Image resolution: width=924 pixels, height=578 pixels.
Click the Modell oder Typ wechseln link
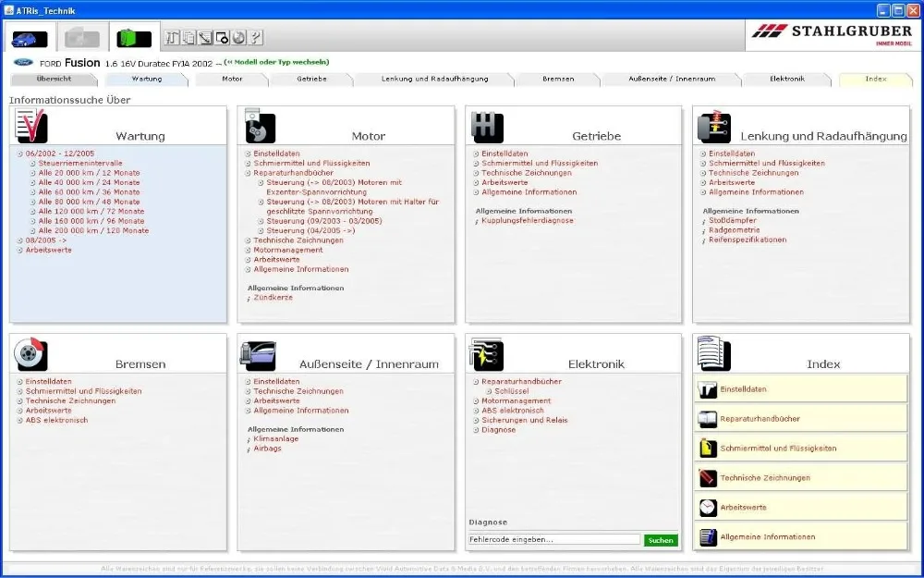[x=277, y=62]
